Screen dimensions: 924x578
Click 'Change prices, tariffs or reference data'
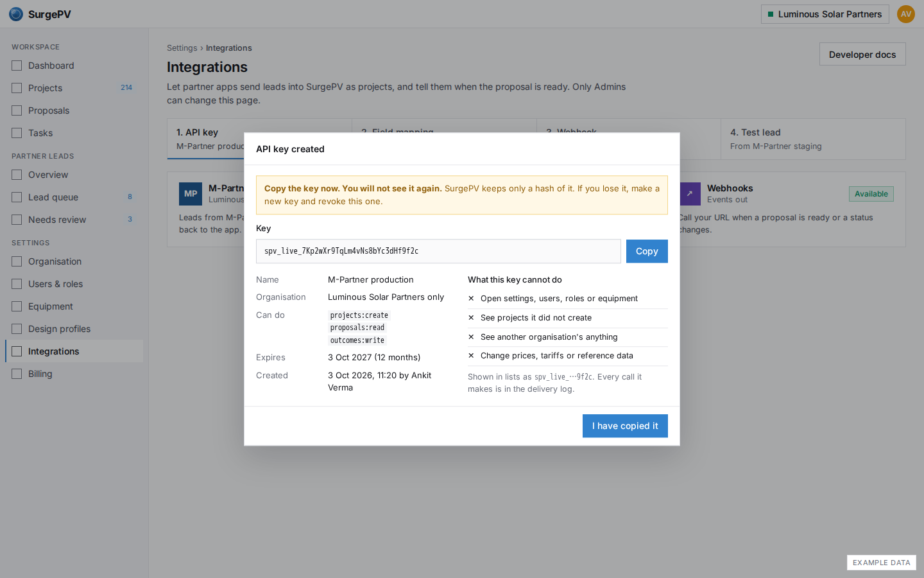click(x=557, y=356)
